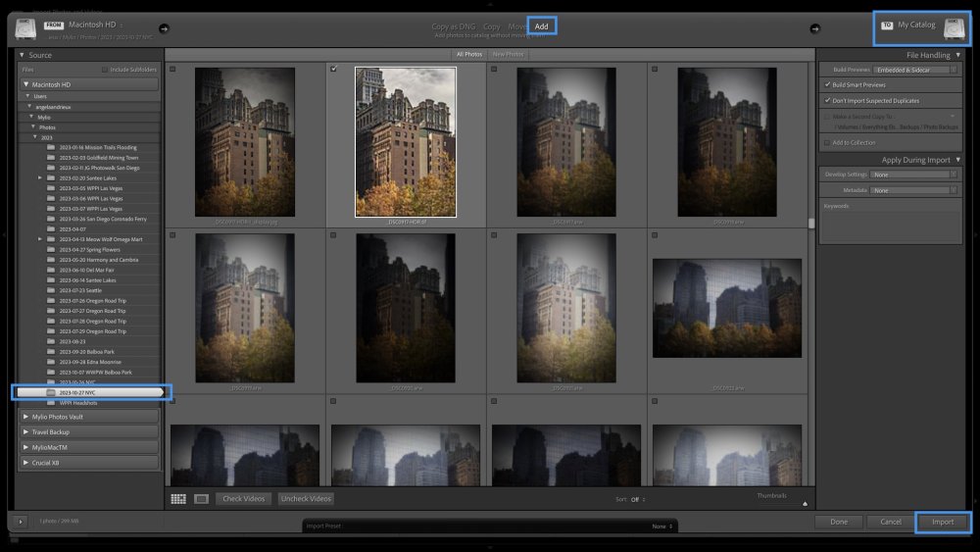Screen dimensions: 980x552
Task: Click the folder icon for 2023-07-23 Seattle
Action: point(51,290)
